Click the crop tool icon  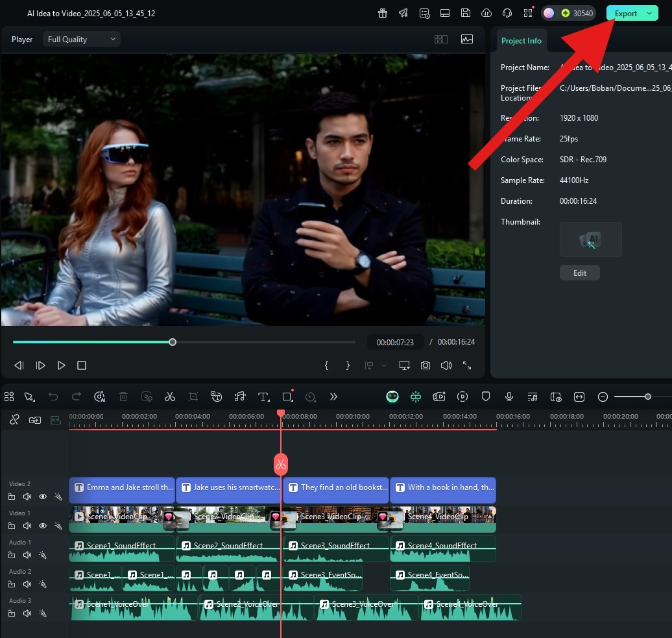(x=193, y=397)
